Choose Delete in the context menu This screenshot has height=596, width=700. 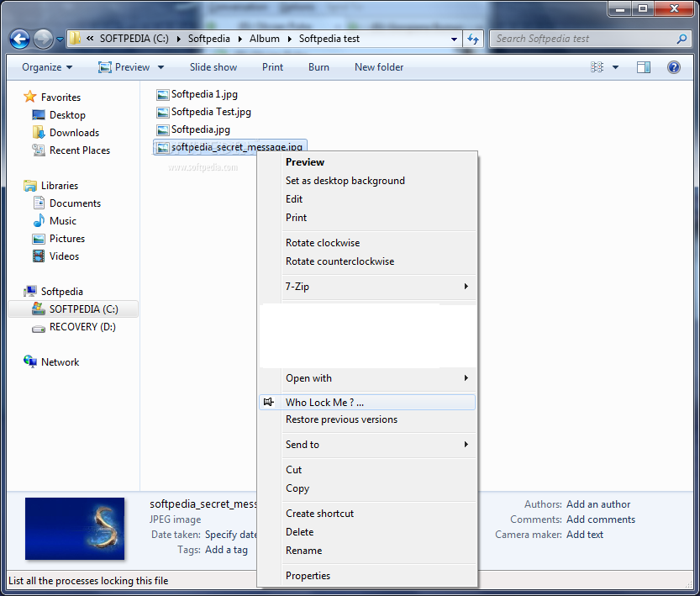pyautogui.click(x=299, y=532)
